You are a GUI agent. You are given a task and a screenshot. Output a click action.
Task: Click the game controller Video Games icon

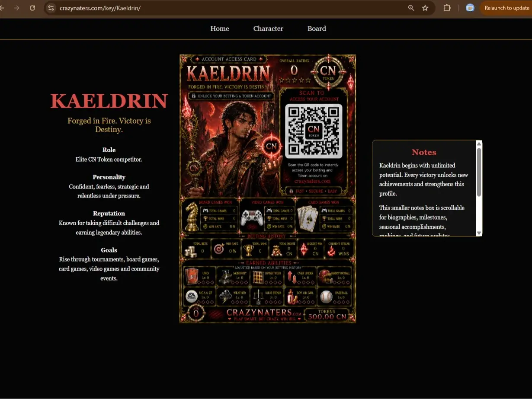(252, 218)
